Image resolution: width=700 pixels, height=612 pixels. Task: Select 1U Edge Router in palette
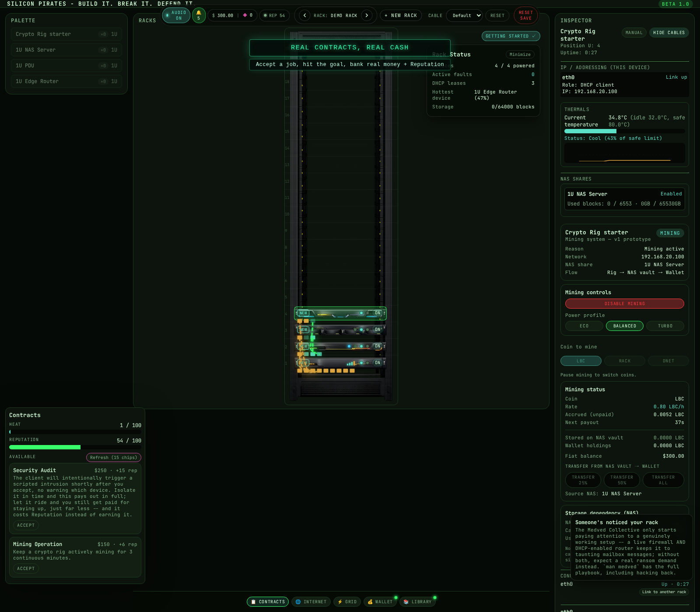point(66,81)
